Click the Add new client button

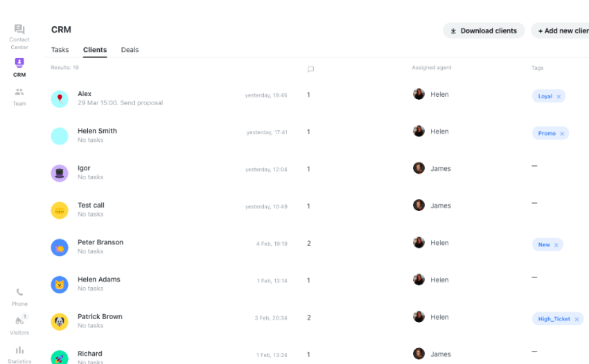(x=563, y=30)
